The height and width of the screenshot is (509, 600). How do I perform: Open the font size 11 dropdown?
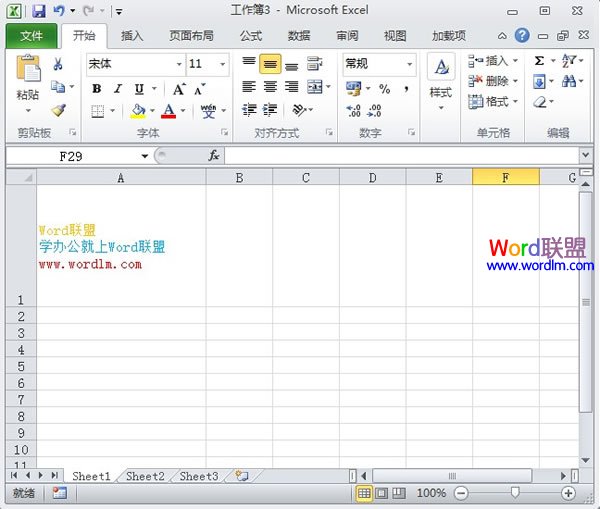(x=222, y=64)
